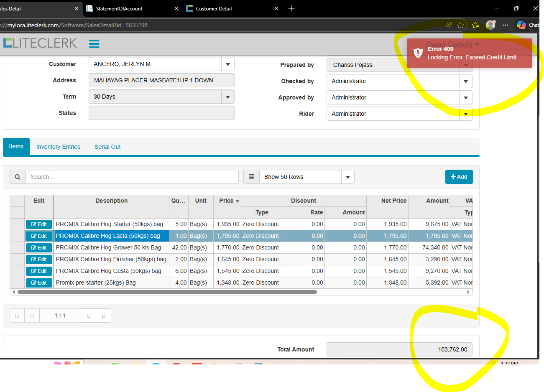This screenshot has height=392, width=544.
Task: Click the search magnifier icon
Action: [18, 177]
